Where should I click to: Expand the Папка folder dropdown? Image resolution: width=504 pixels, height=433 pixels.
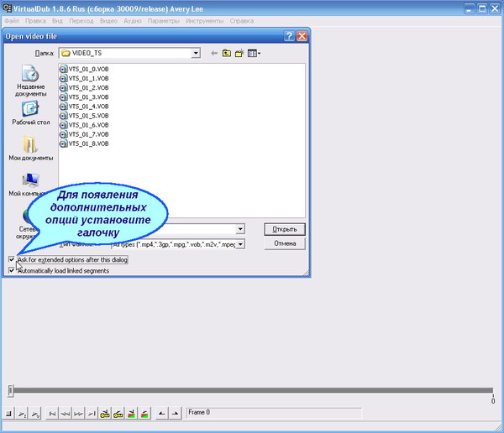[196, 53]
